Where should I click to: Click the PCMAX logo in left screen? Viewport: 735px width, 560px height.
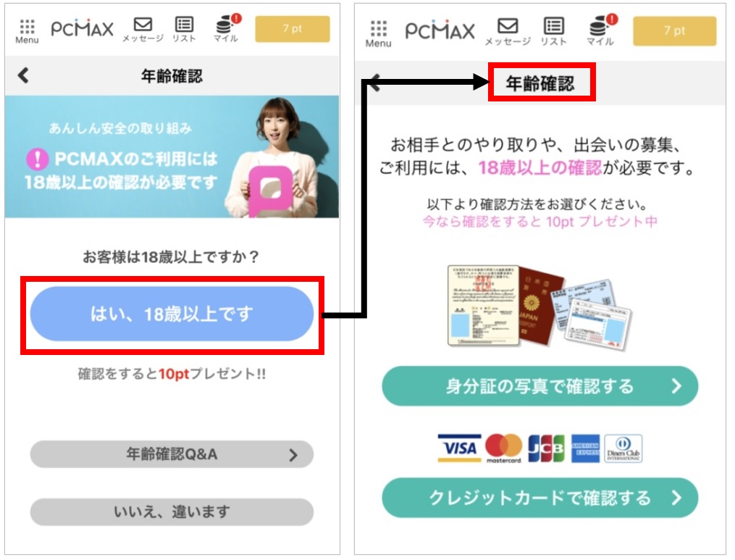tap(82, 29)
